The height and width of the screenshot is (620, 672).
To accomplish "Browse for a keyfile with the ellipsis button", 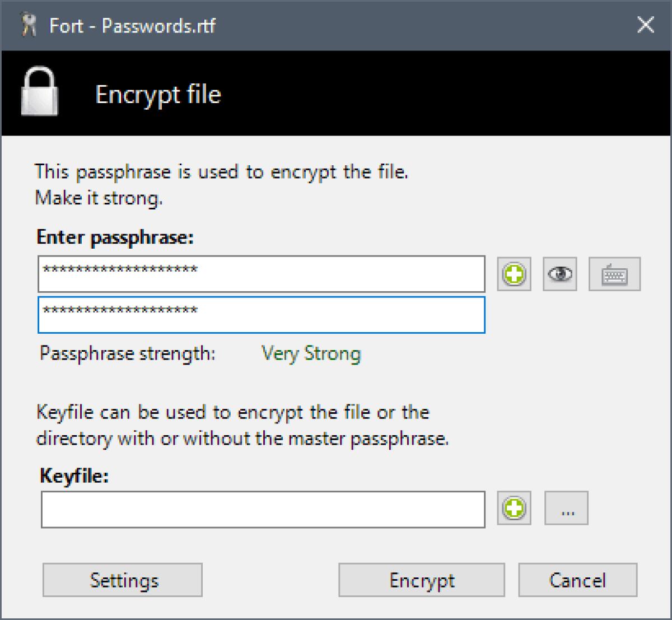I will tap(566, 509).
